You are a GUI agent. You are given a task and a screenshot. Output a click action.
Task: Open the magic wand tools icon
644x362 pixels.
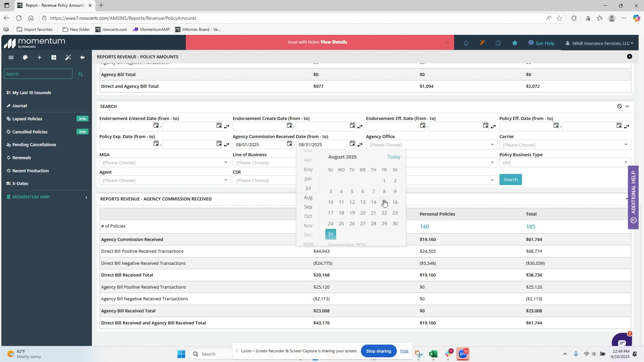pos(68,57)
